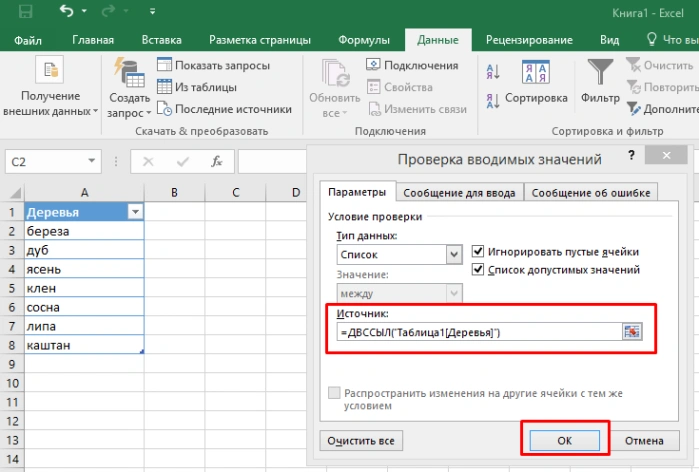Click the Undo arrow in quick access toolbar

(67, 11)
